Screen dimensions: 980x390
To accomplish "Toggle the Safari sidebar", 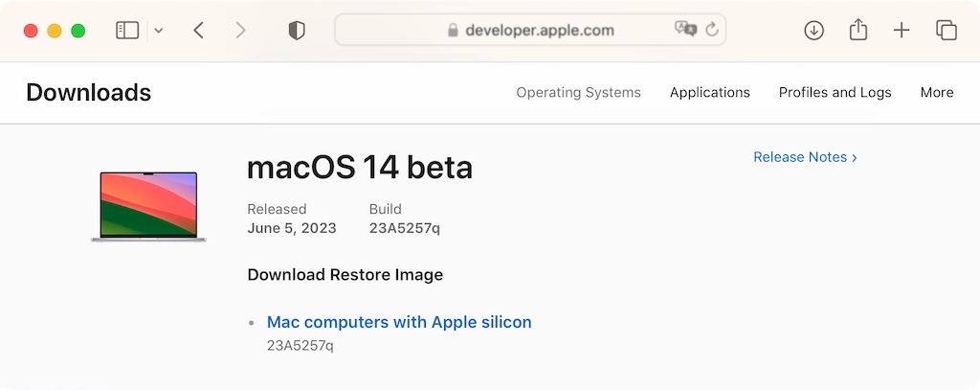I will point(127,30).
